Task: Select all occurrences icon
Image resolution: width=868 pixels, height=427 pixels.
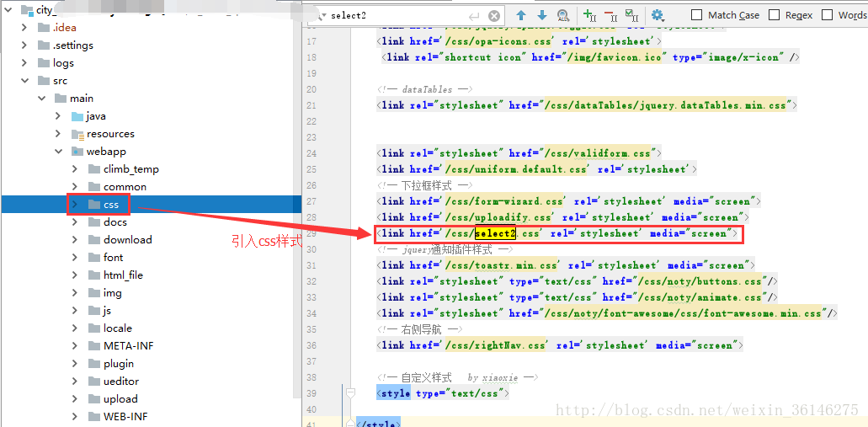Action: [631, 15]
